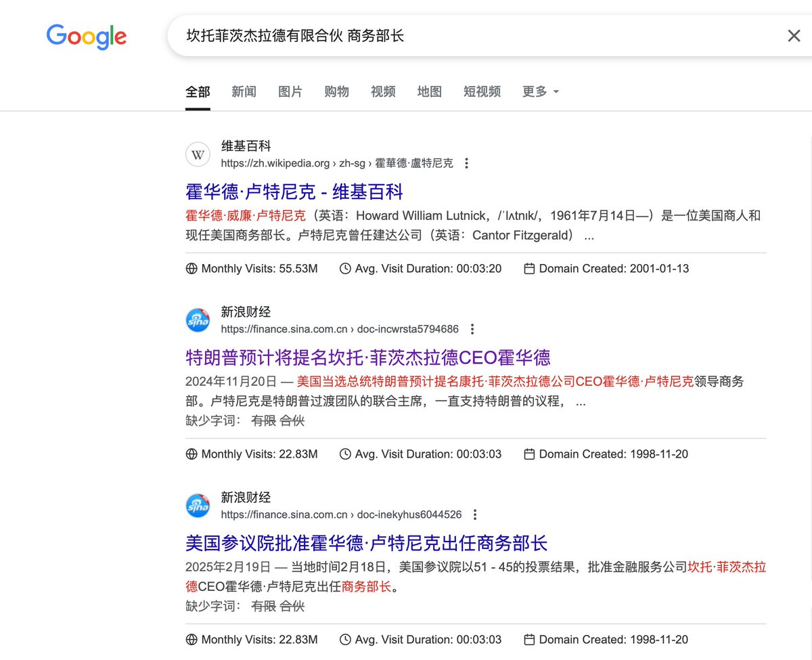Click the sina URL ending doc-incwrsta5794686
Screen dimensions: 812x660
tap(340, 329)
